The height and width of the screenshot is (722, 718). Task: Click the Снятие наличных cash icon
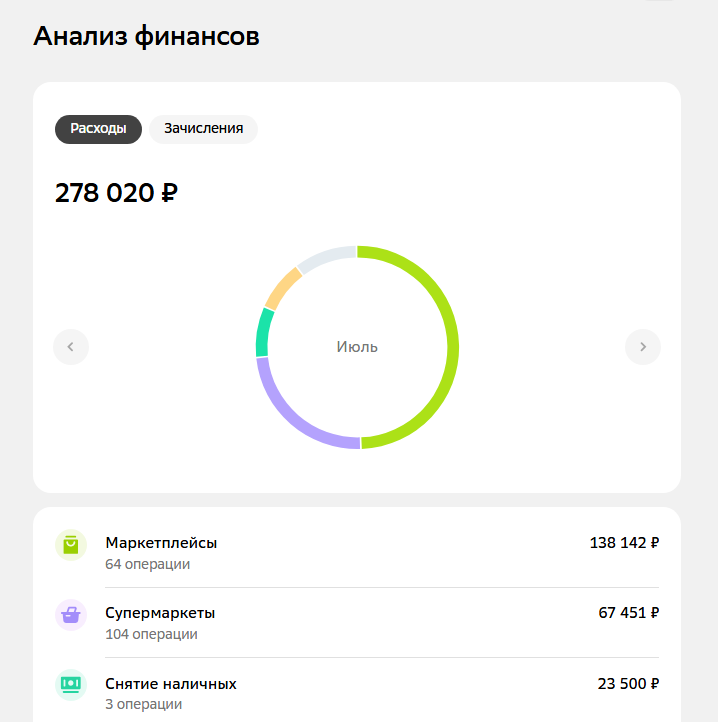[x=71, y=685]
